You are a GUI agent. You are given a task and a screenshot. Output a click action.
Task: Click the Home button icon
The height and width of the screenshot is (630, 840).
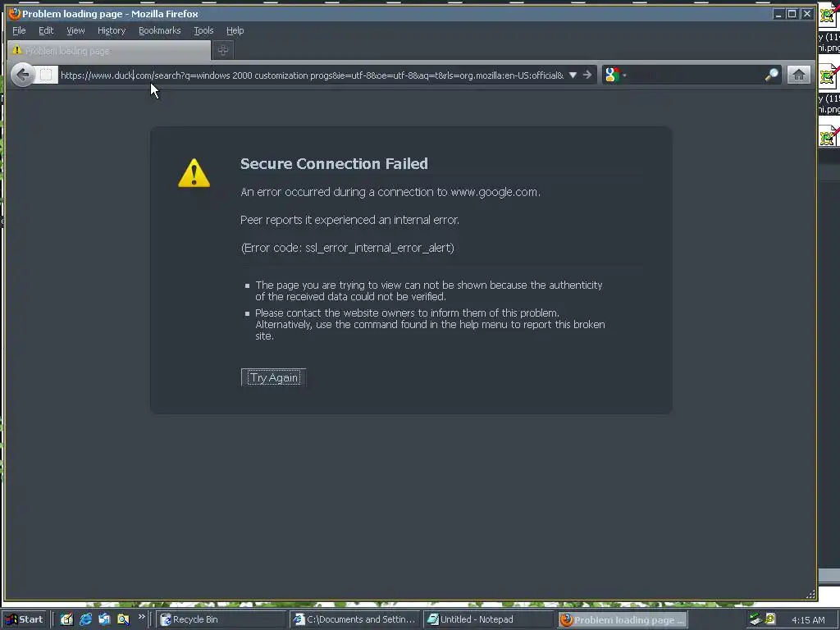click(798, 75)
